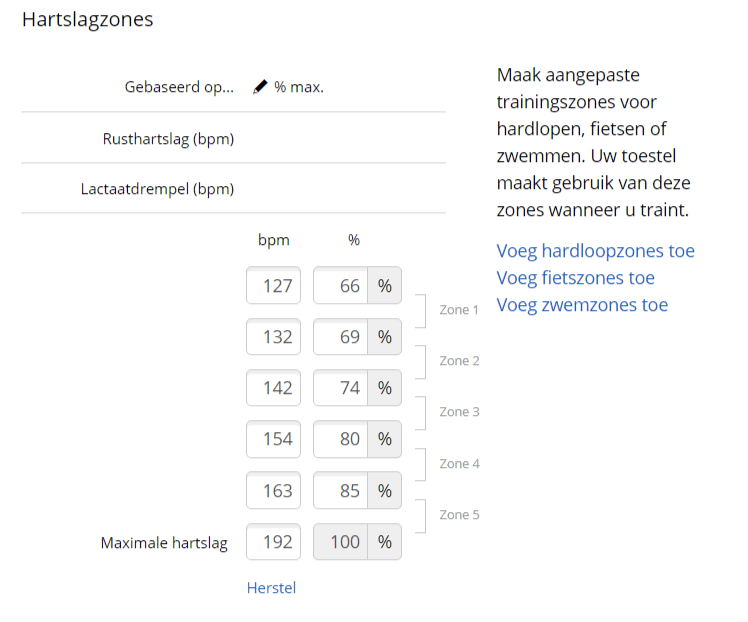
Task: Edit the Maximale hartslag 192 bpm field
Action: click(274, 542)
